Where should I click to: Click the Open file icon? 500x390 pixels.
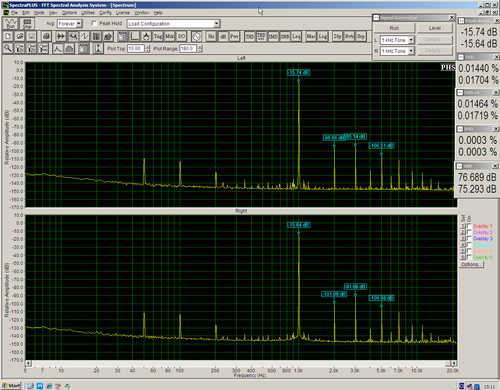click(x=20, y=36)
